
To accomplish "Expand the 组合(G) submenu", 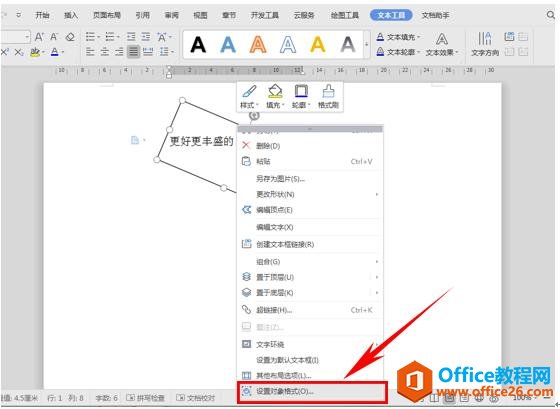I will tap(310, 261).
